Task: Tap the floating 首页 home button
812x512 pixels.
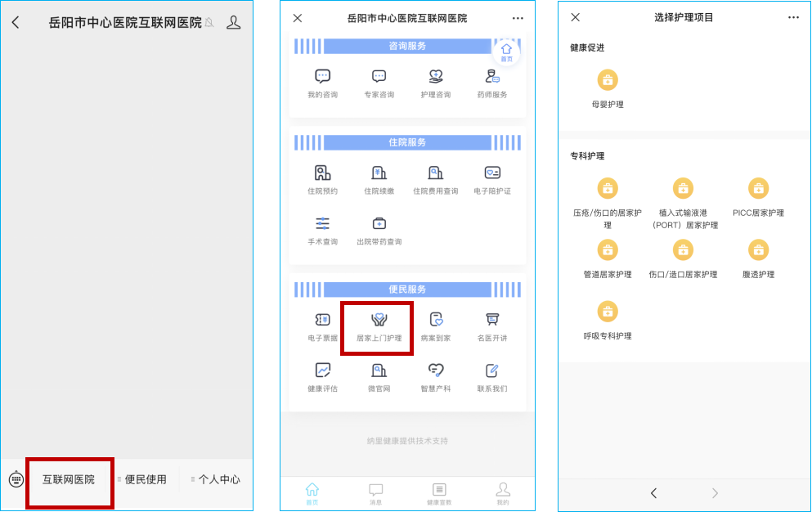Action: 506,52
